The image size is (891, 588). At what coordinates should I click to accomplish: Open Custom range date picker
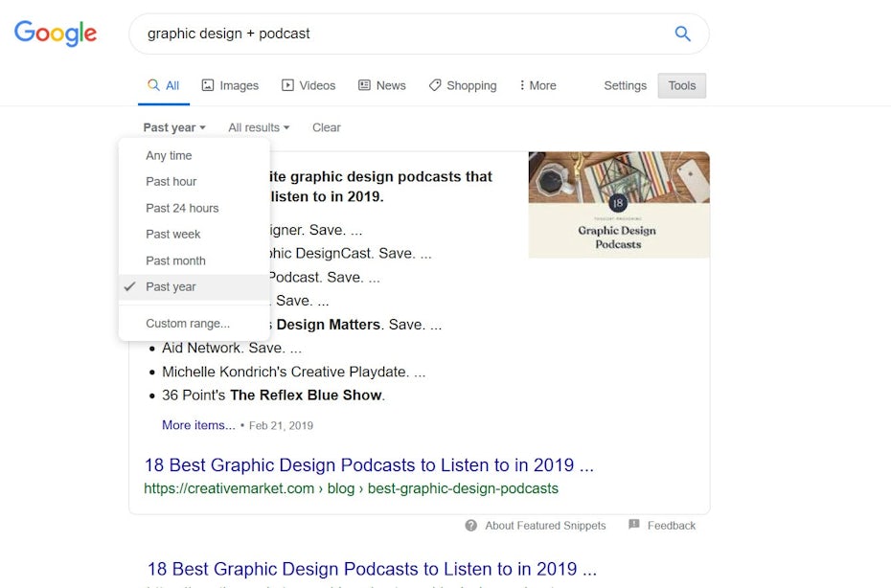188,323
